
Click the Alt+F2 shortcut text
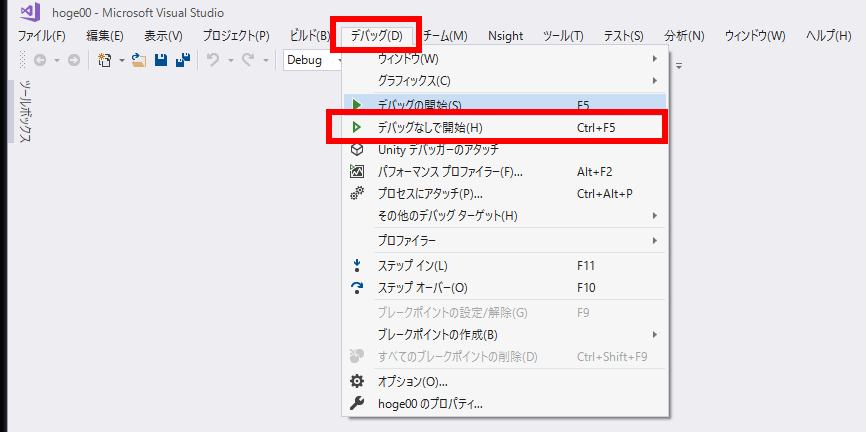[594, 172]
